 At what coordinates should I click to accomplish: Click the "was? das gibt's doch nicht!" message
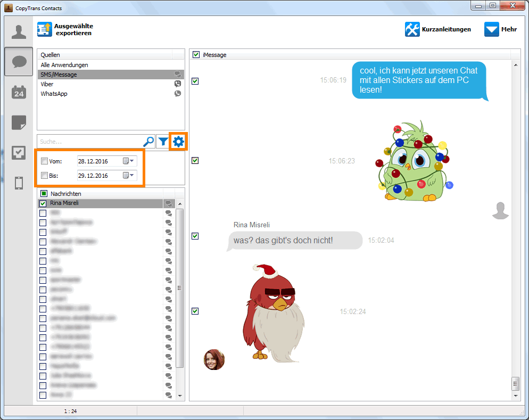point(294,241)
